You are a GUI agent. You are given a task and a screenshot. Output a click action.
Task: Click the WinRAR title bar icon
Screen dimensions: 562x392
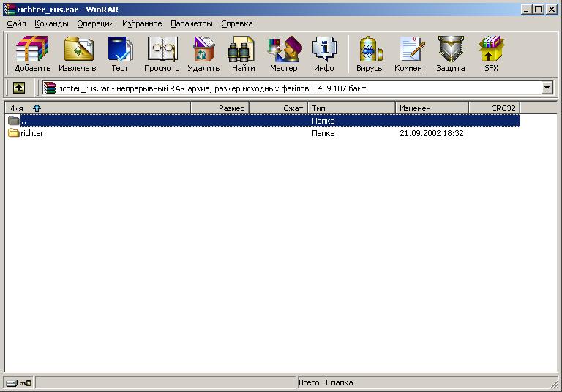10,10
